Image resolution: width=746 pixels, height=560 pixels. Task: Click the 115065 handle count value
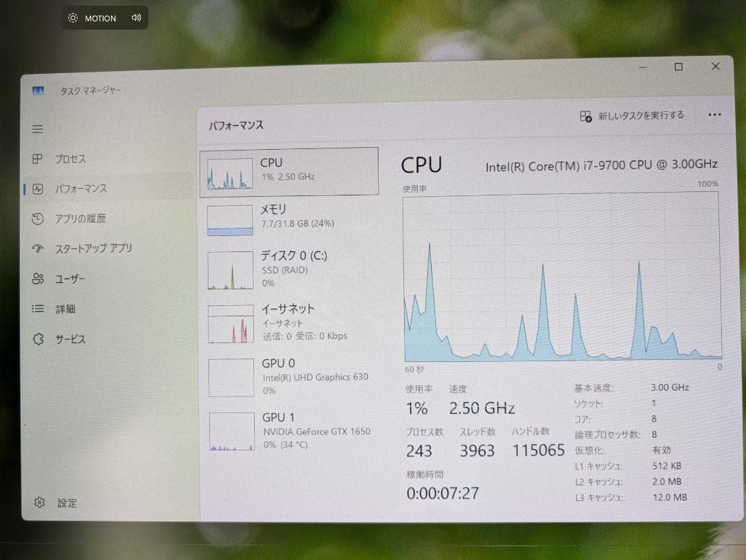[x=538, y=450]
